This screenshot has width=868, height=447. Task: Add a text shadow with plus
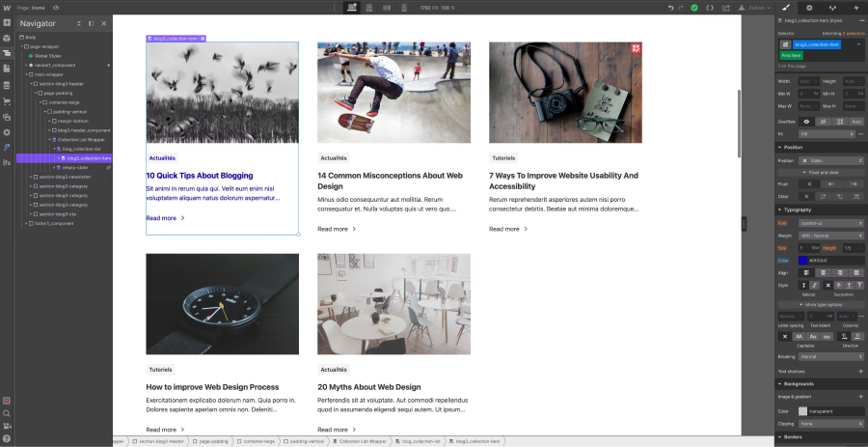(x=861, y=371)
